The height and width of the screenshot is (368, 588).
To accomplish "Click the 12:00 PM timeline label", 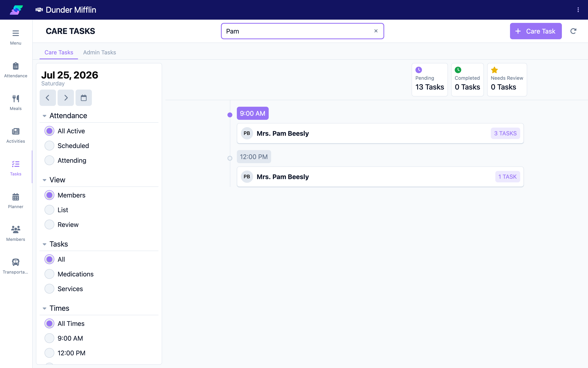I will pyautogui.click(x=254, y=157).
